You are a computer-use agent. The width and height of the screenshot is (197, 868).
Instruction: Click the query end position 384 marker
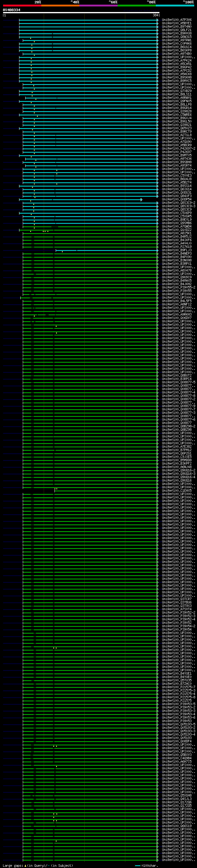point(155,15)
